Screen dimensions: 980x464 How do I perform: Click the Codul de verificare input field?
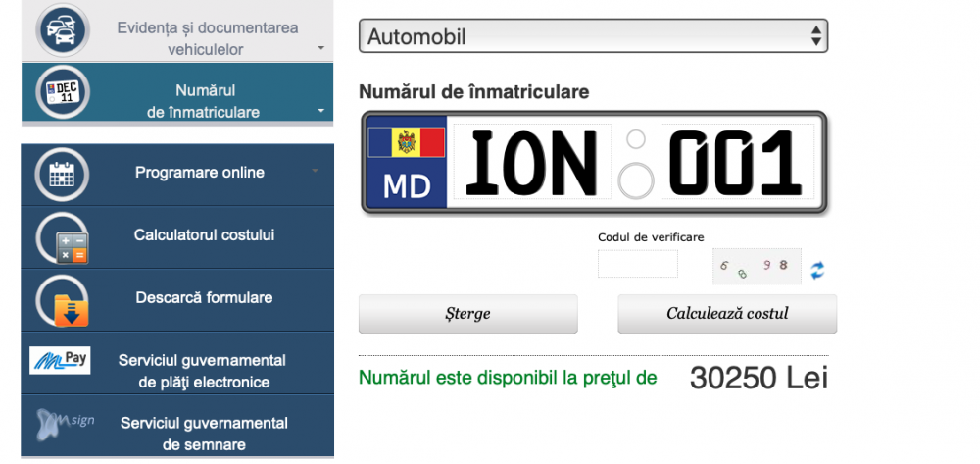(x=637, y=264)
